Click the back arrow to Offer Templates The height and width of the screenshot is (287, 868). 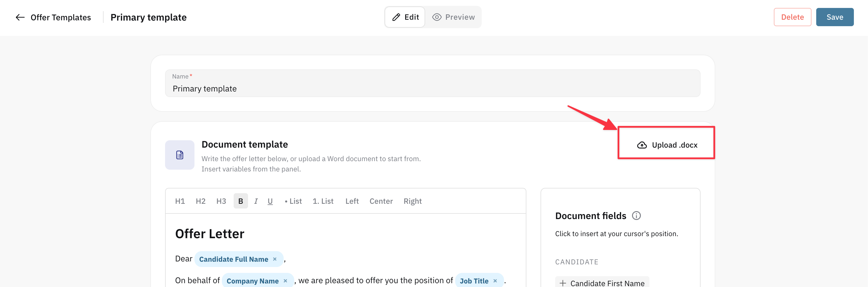point(20,17)
